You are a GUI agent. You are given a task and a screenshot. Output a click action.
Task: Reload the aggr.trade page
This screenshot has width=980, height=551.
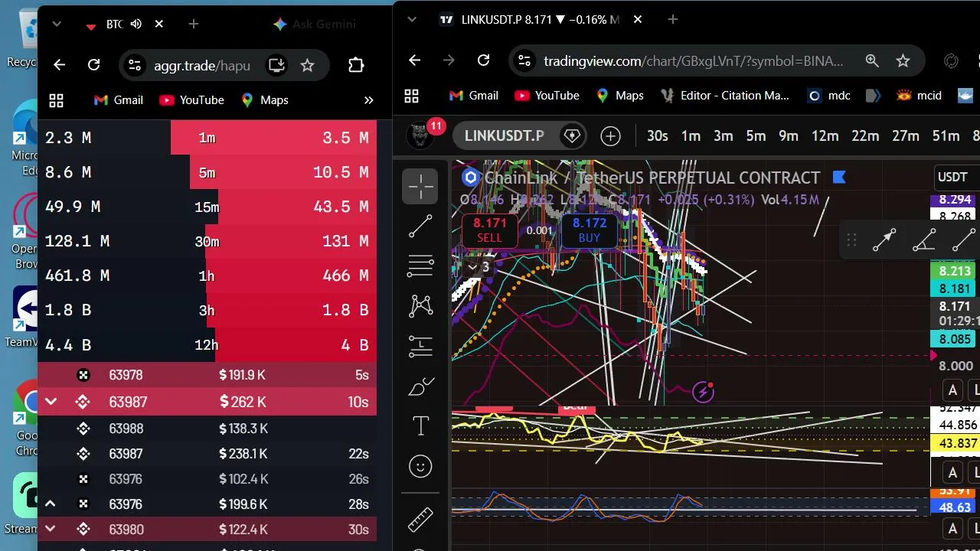point(93,65)
